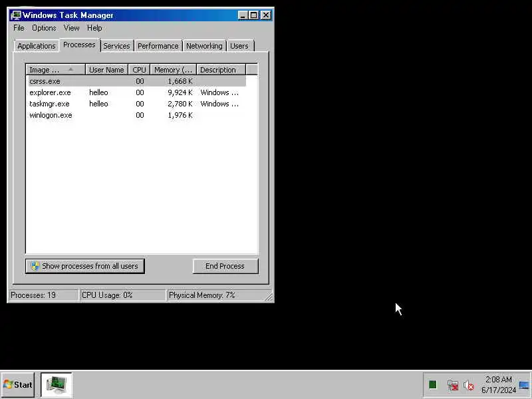Click the 1,668 K memory value
Viewport: 532px width, 399px height.
pyautogui.click(x=180, y=81)
